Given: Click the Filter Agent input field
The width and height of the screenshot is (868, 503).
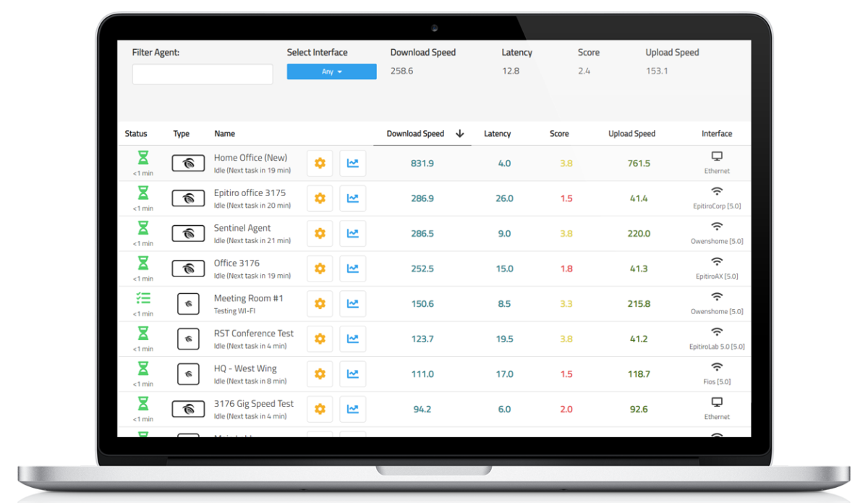Looking at the screenshot, I should tap(202, 74).
